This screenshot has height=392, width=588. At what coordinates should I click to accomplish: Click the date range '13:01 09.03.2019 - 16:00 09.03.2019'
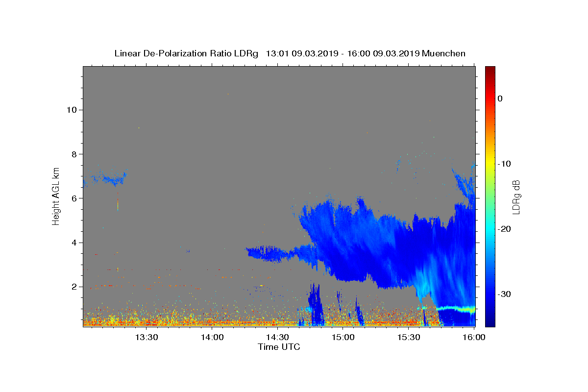point(343,53)
